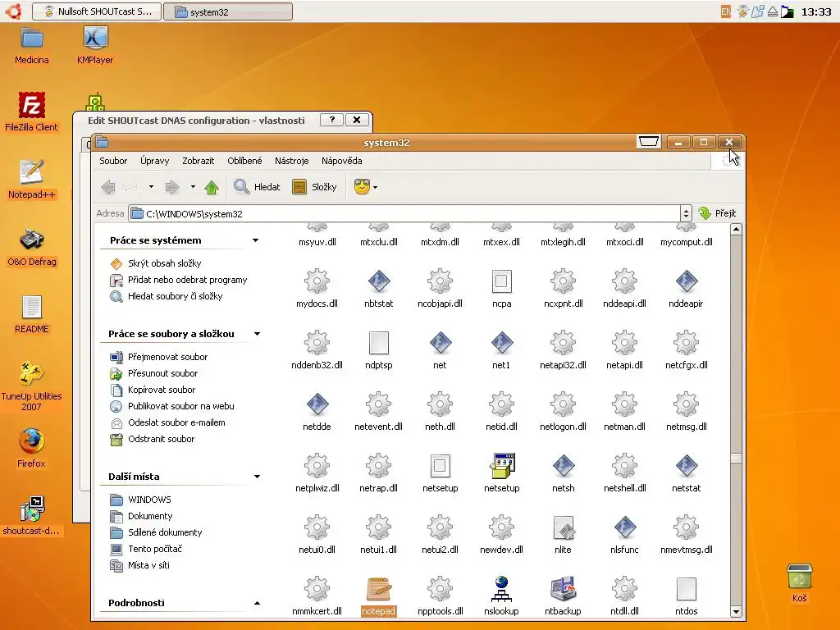Select the nbtstat file icon
The image size is (840, 630).
pyautogui.click(x=379, y=281)
